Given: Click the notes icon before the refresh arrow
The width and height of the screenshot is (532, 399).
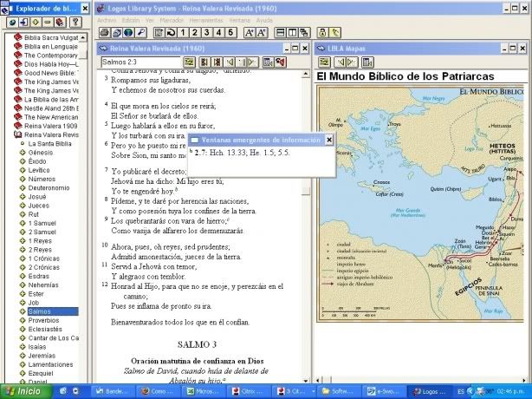Looking at the screenshot, I should (x=159, y=33).
